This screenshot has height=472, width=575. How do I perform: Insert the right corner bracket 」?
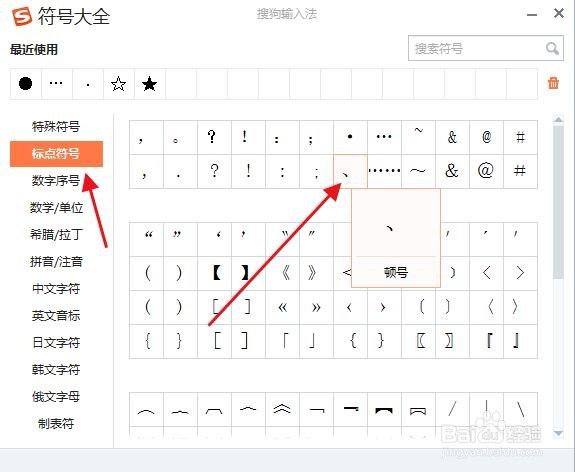316,341
